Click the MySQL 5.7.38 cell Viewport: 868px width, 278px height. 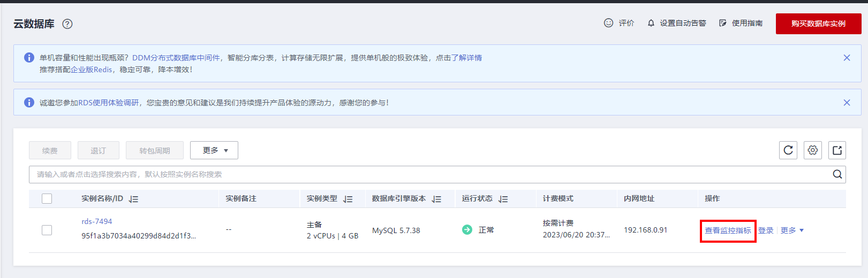[x=396, y=230]
